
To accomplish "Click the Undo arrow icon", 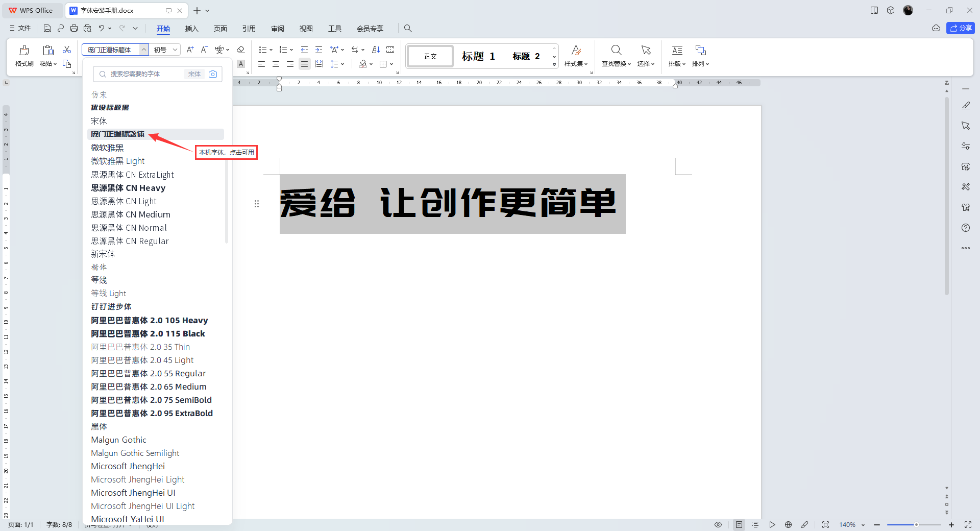I will pos(102,28).
